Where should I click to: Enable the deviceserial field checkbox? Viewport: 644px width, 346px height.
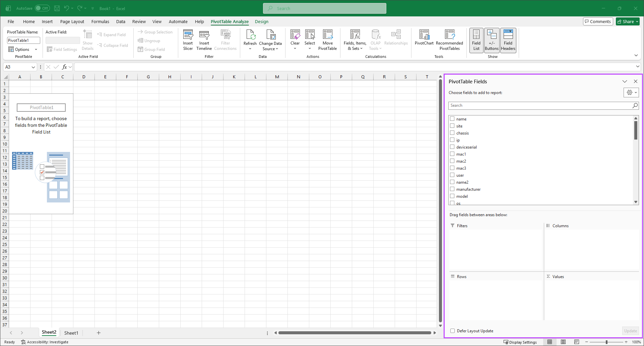[452, 147]
